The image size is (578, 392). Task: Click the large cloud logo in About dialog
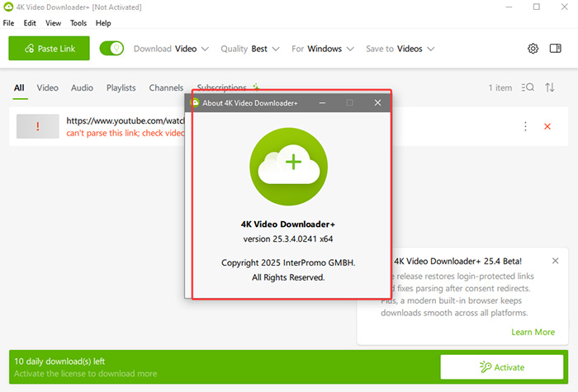coord(289,167)
